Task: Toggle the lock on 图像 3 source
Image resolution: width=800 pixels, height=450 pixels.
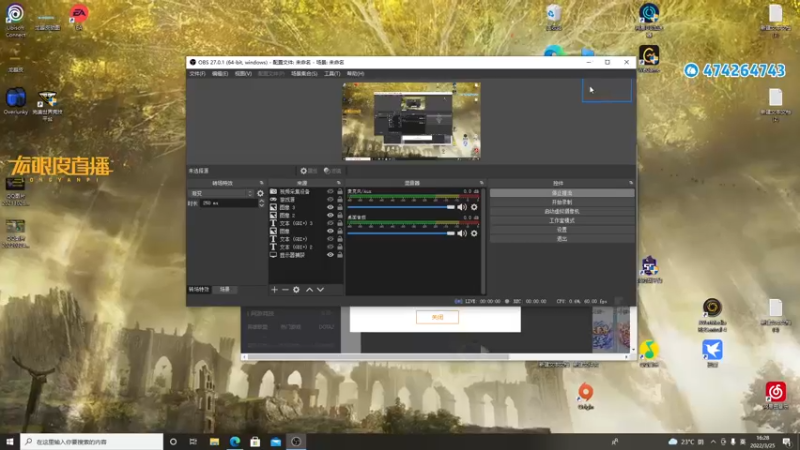Action: 340,207
